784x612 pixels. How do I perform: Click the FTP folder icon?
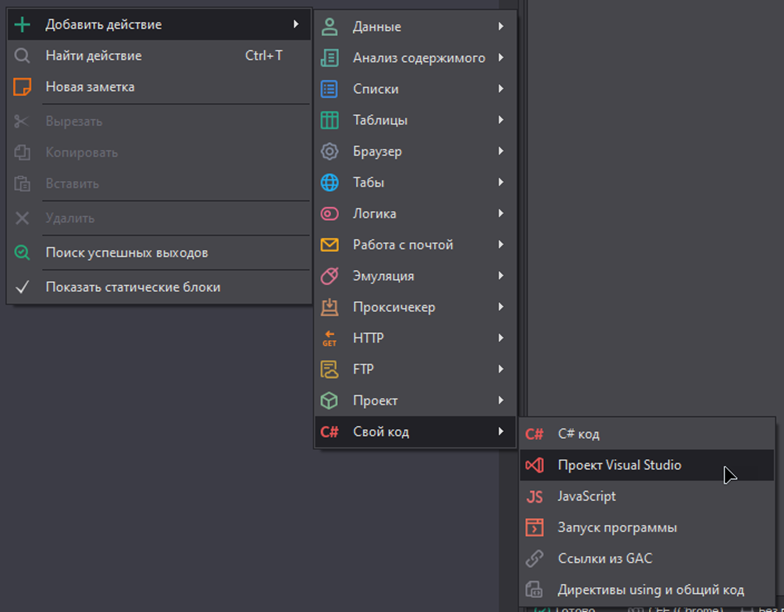coord(329,369)
